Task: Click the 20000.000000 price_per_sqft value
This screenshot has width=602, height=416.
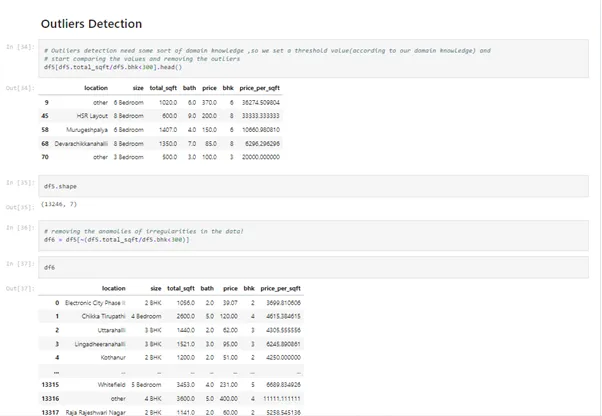Action: click(x=261, y=157)
